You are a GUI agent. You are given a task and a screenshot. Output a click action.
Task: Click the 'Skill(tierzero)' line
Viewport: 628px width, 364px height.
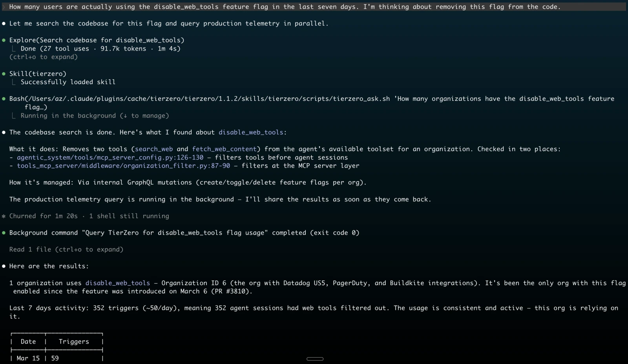pos(38,74)
